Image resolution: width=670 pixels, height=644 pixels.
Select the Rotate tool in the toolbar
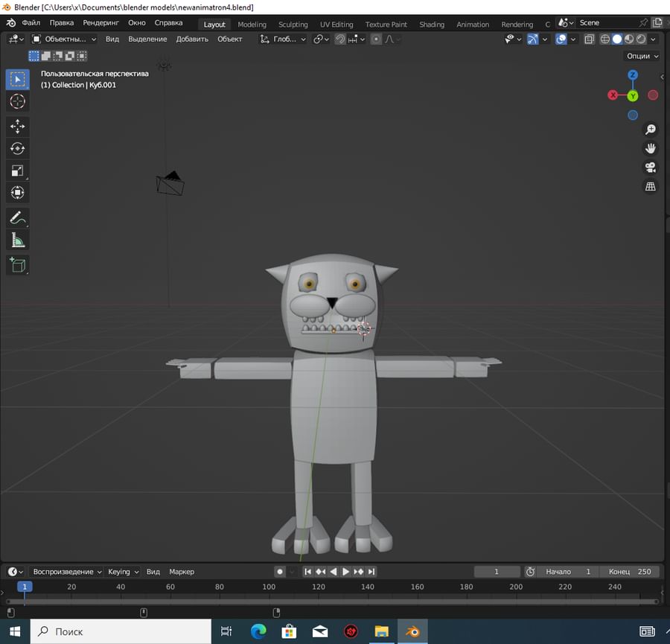click(17, 149)
